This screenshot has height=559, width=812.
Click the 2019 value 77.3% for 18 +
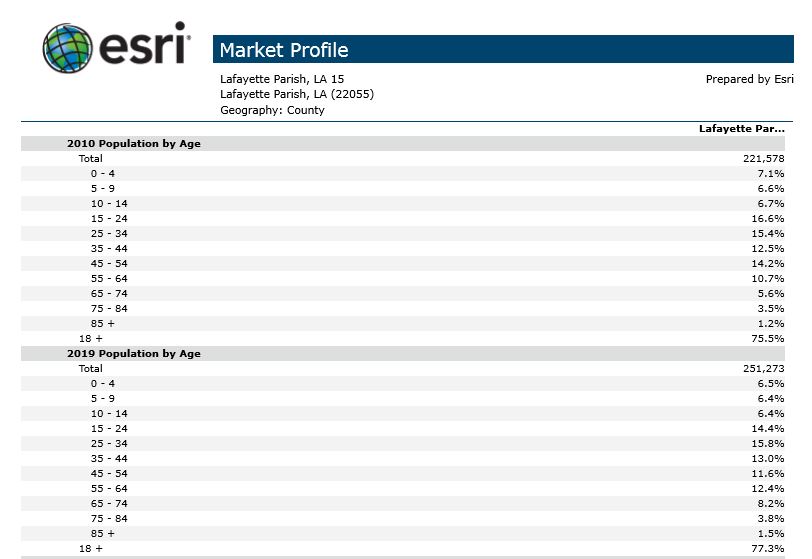pos(768,549)
